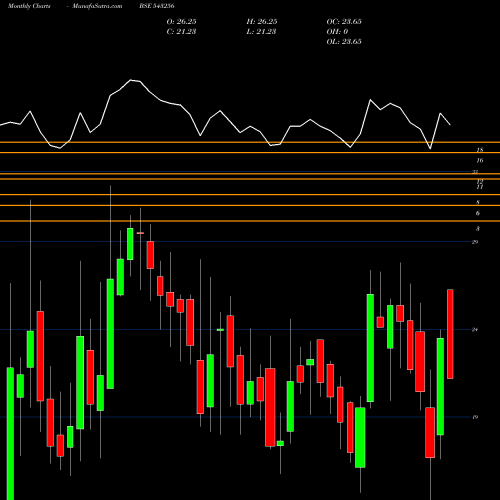Click the '19' price level label
This screenshot has height=500, width=500.
coord(475,417)
